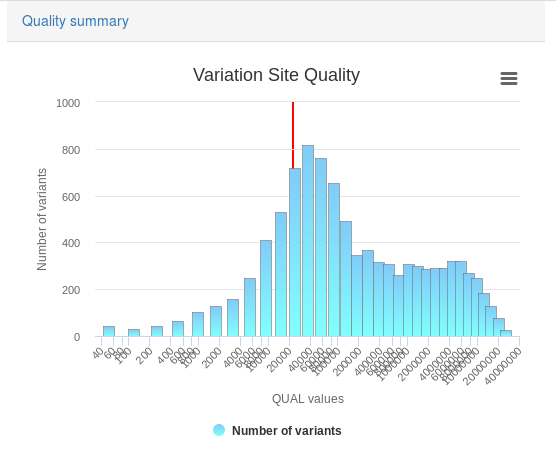Toggle the Number of variants legend item
Image resolution: width=556 pixels, height=450 pixels.
tap(277, 430)
